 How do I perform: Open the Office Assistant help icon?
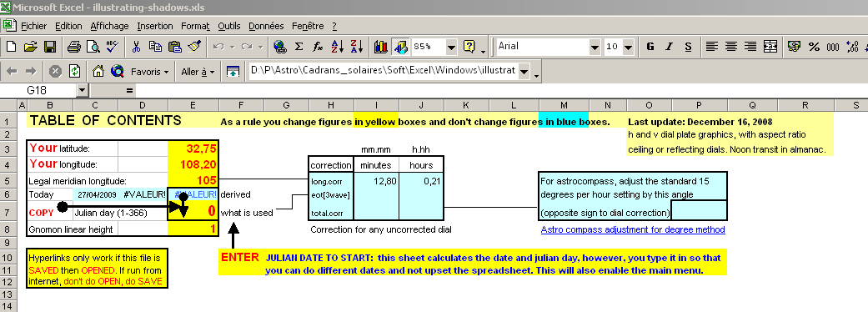(469, 47)
